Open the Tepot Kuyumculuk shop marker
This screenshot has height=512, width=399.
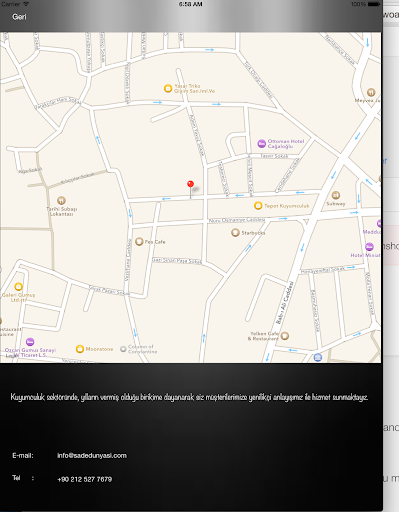click(x=258, y=206)
